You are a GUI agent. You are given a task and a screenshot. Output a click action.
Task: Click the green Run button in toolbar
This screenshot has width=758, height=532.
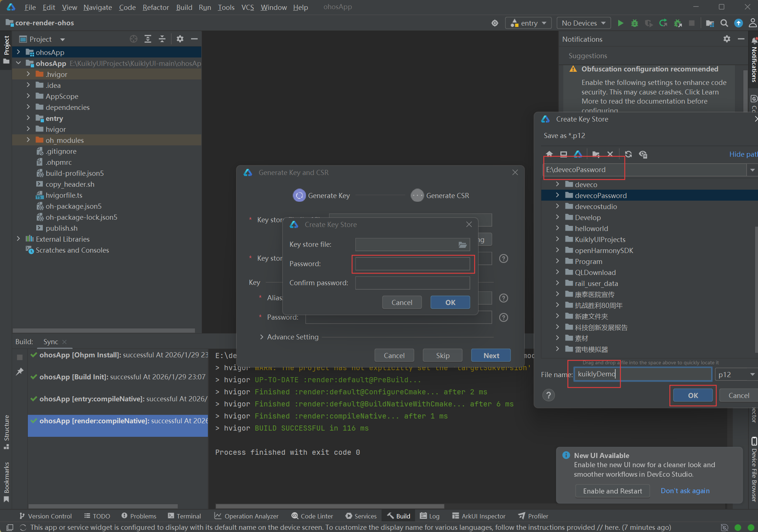pyautogui.click(x=620, y=23)
